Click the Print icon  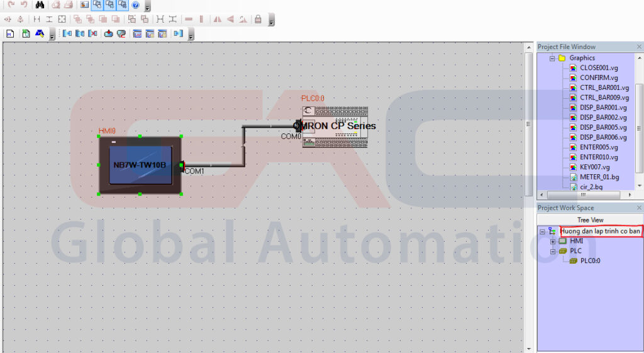tap(69, 5)
